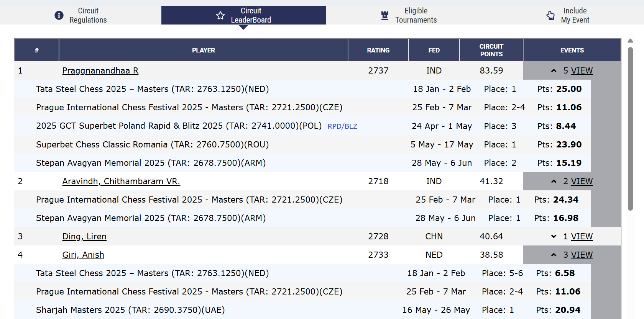Click the scrollbar up arrow
The height and width of the screenshot is (319, 644).
(x=630, y=41)
